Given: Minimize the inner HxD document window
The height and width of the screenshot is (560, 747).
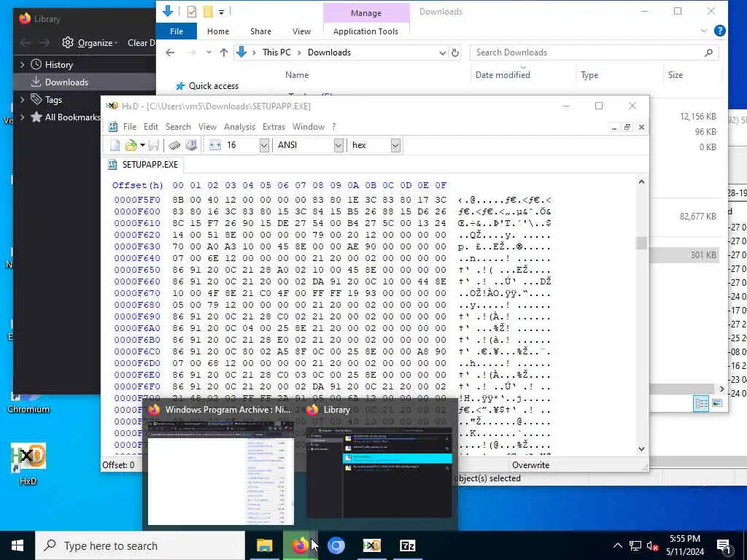Looking at the screenshot, I should (x=614, y=127).
